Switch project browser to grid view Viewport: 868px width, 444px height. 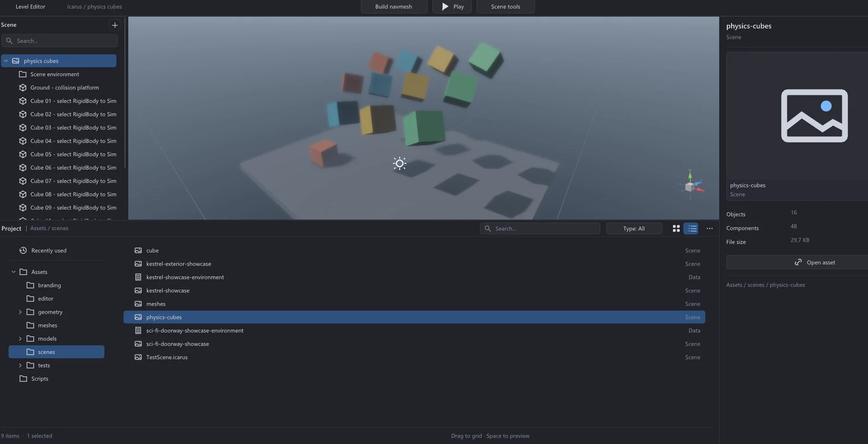click(676, 229)
